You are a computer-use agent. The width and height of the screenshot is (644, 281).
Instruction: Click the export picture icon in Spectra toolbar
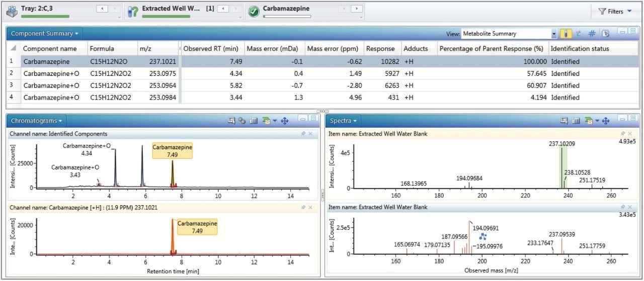tap(589, 121)
